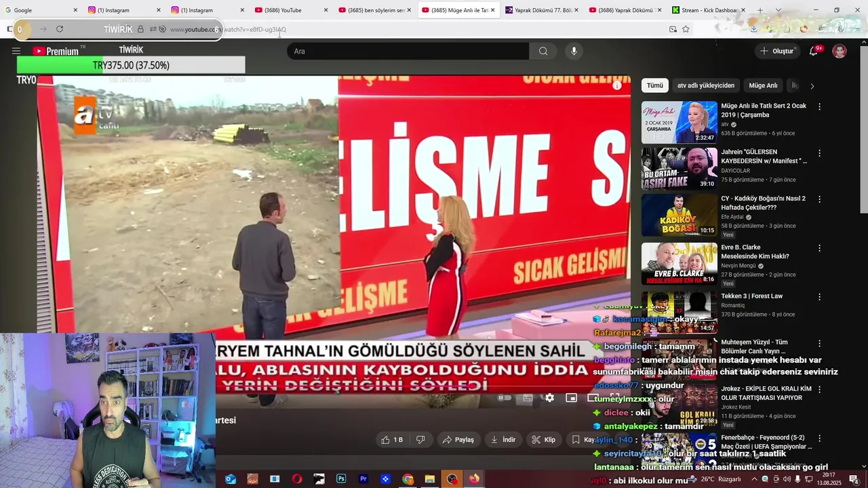Open YouTube notifications bell
Screen dimensions: 868x488
tap(814, 51)
